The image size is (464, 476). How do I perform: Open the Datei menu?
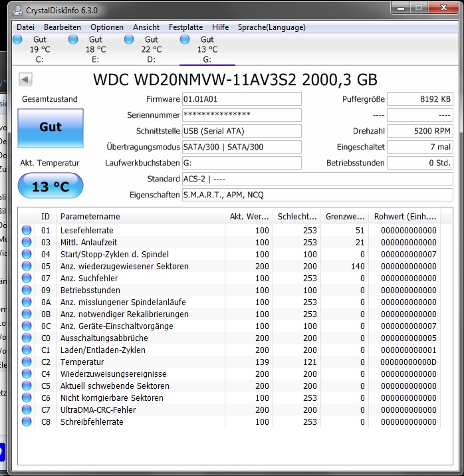[25, 27]
